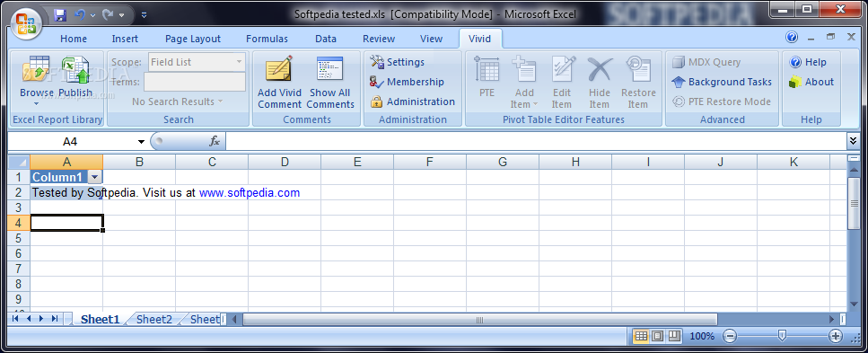Publish report to the library
868x353 pixels.
click(x=75, y=77)
